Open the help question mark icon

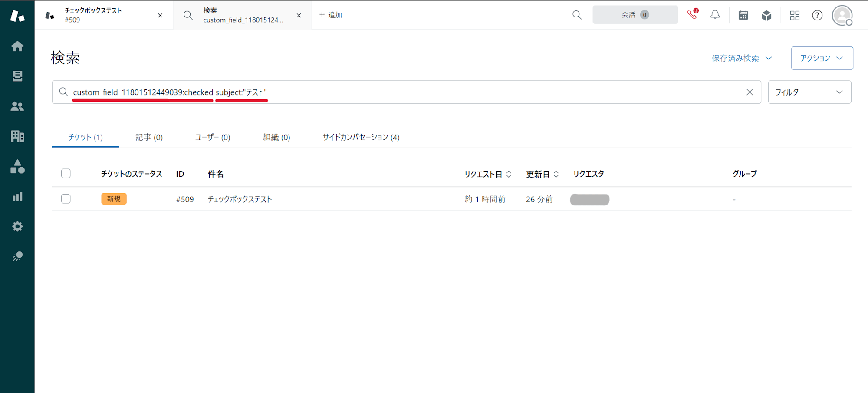point(817,15)
